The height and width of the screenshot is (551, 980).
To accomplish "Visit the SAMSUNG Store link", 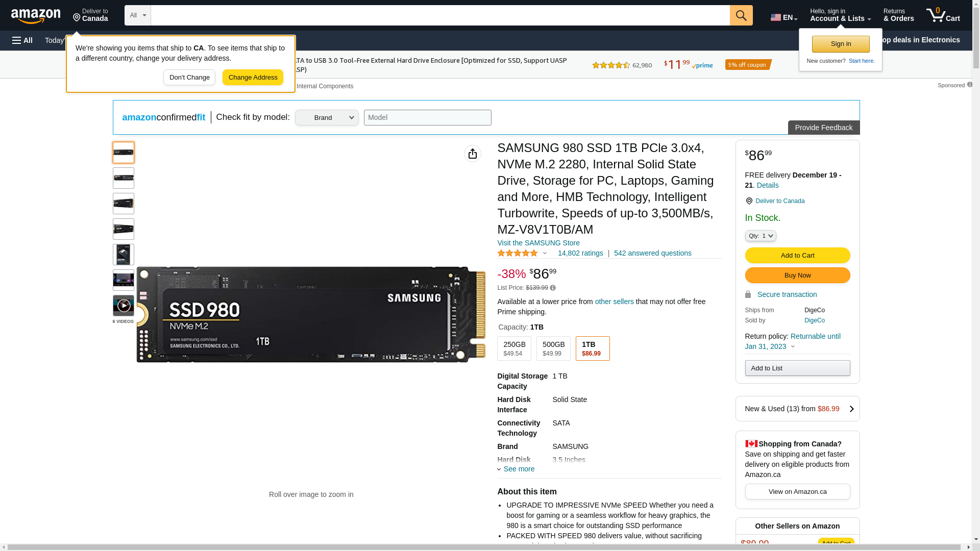I will coord(538,243).
